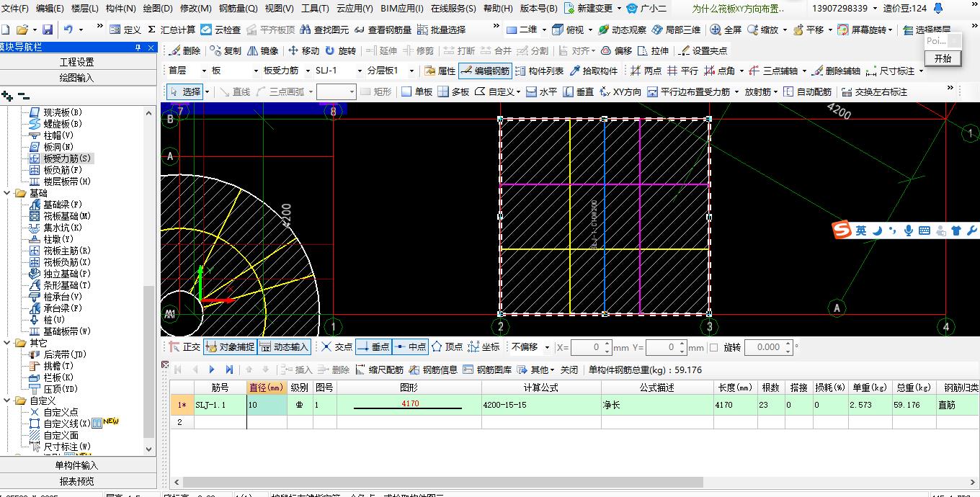
Task: Click 自动配筋 auto reinforcement
Action: click(807, 91)
